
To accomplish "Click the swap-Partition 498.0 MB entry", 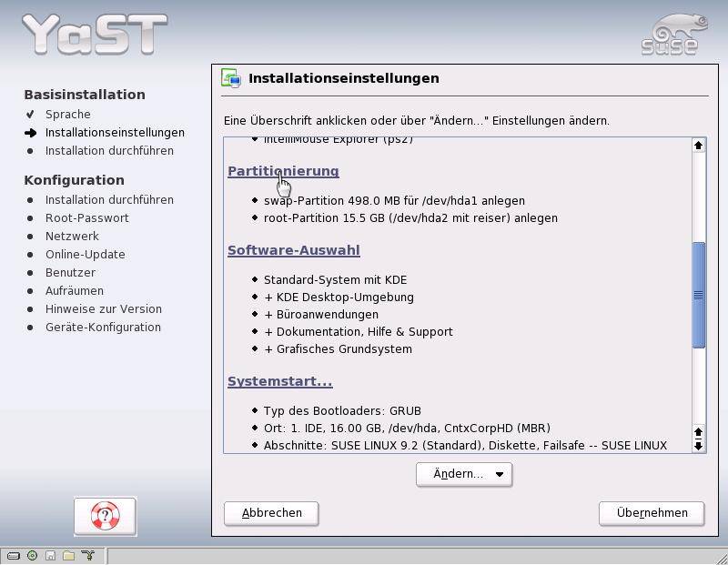I will pos(394,200).
